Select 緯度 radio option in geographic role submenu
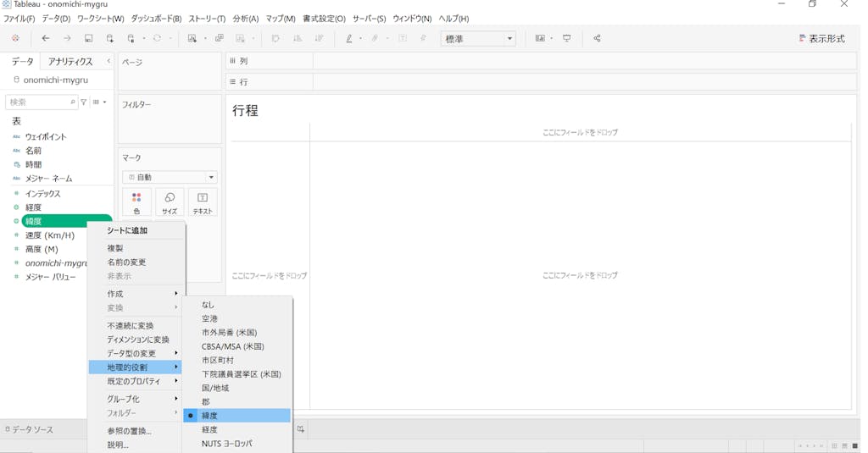This screenshot has height=453, width=868. [x=209, y=416]
